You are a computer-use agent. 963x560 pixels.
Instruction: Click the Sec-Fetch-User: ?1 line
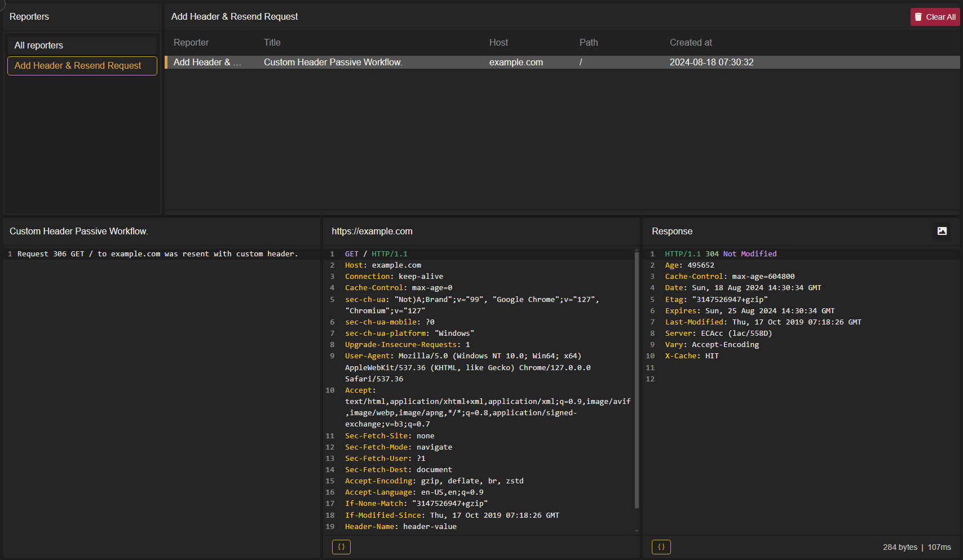coord(385,459)
